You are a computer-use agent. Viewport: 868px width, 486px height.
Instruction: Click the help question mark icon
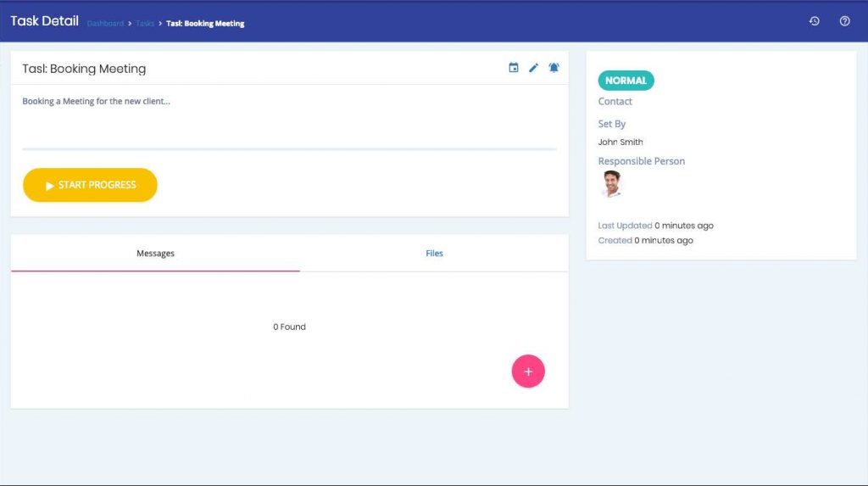[844, 21]
